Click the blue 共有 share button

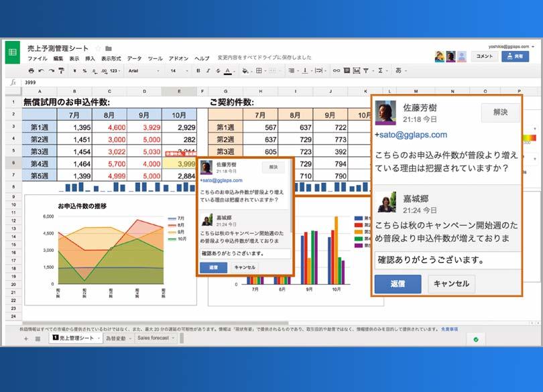[x=515, y=56]
